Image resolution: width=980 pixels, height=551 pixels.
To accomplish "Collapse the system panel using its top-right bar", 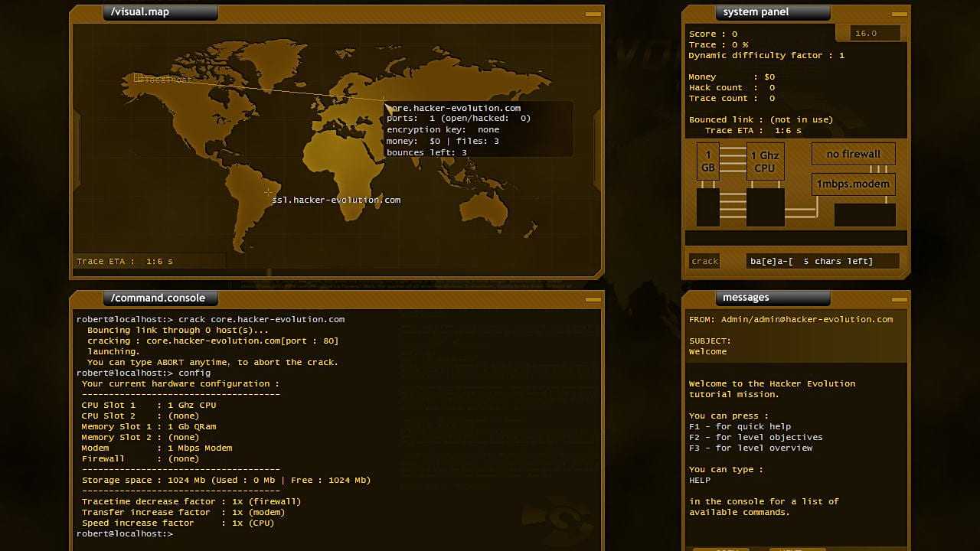I will [900, 14].
